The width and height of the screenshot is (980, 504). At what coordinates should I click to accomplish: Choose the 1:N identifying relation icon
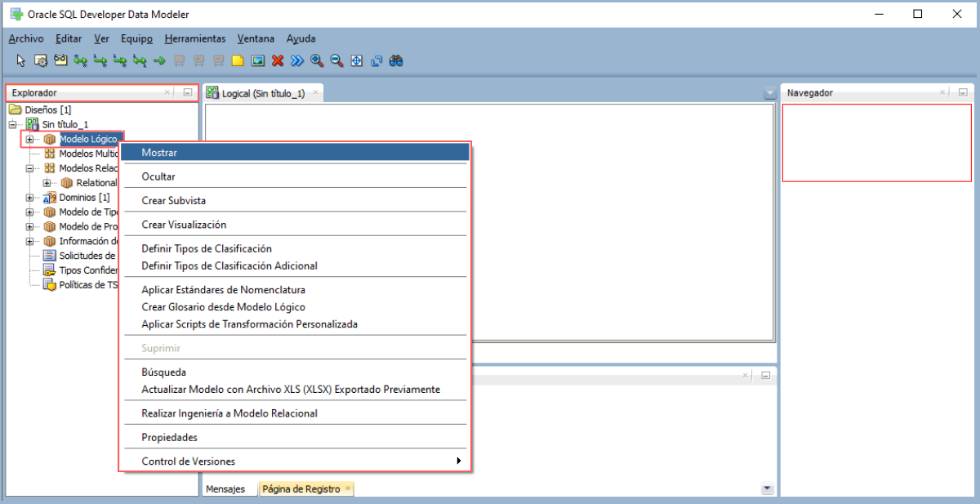tap(119, 60)
